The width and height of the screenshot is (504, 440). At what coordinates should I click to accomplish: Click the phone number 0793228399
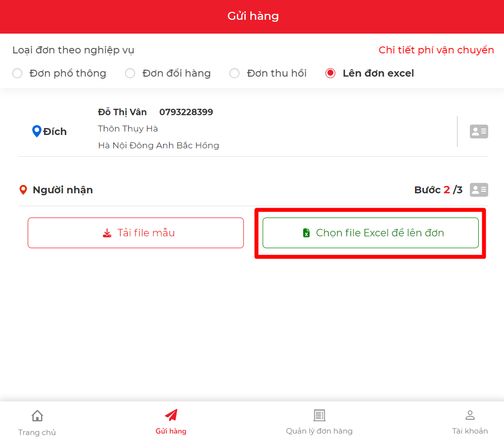(186, 112)
